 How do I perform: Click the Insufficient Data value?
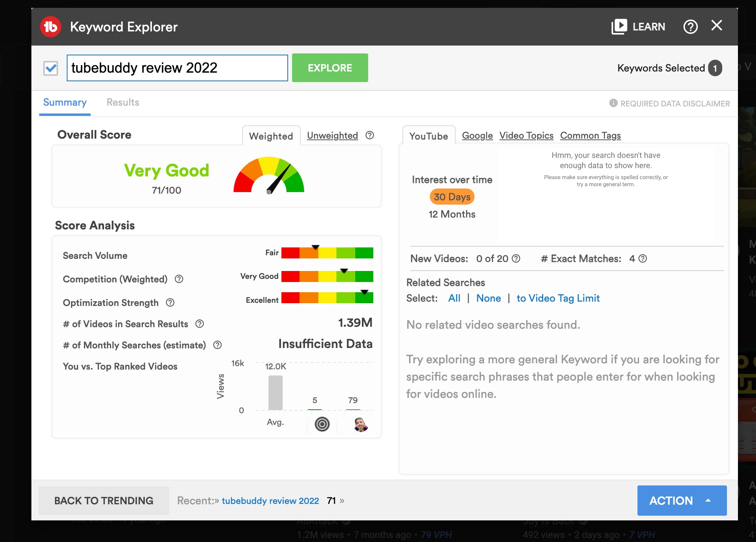[x=325, y=344]
